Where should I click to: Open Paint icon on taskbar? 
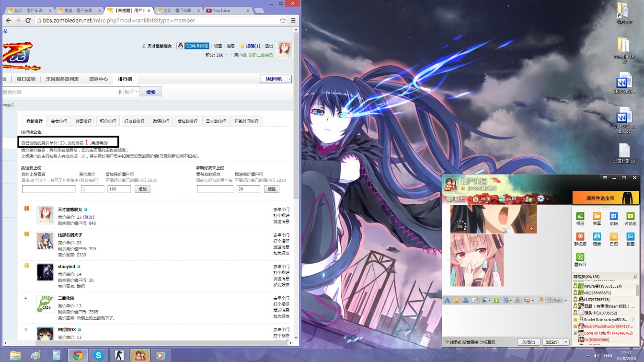pyautogui.click(x=36, y=355)
